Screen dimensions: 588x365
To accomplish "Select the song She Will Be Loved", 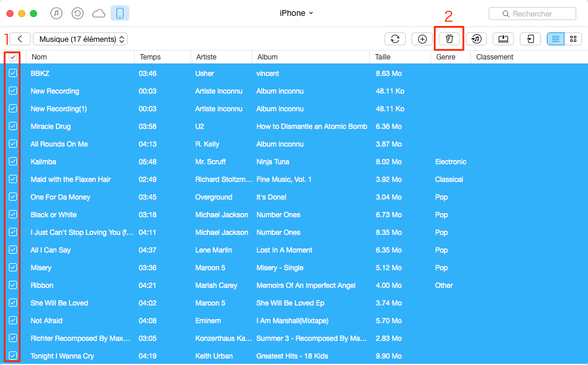I will [59, 303].
